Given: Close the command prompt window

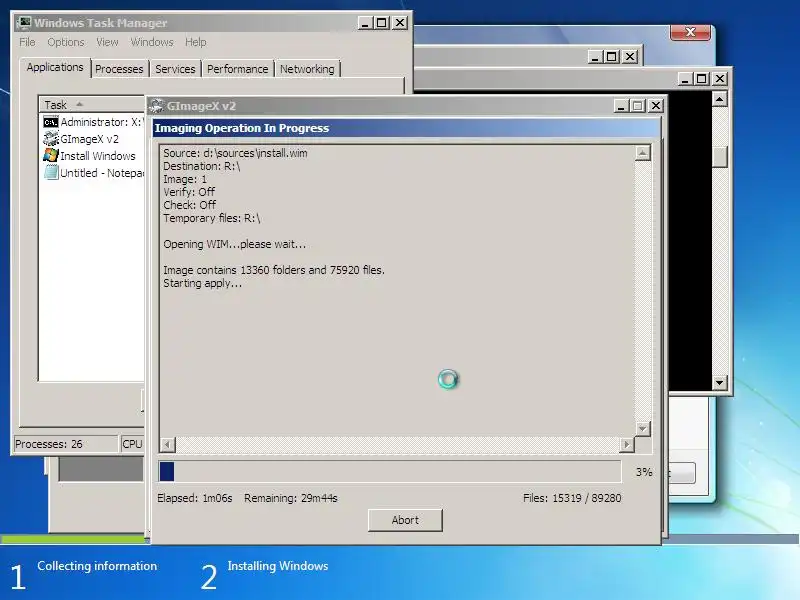Looking at the screenshot, I should [720, 79].
